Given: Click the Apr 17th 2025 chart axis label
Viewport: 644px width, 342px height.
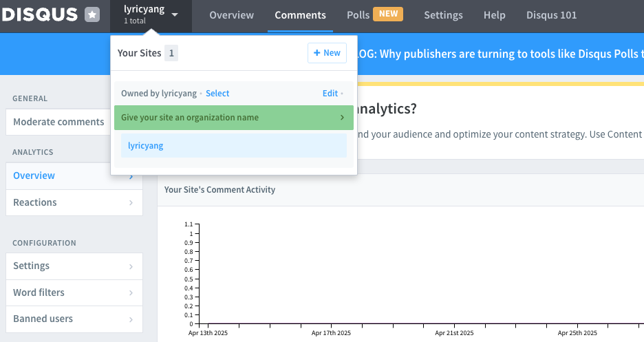Looking at the screenshot, I should [331, 333].
